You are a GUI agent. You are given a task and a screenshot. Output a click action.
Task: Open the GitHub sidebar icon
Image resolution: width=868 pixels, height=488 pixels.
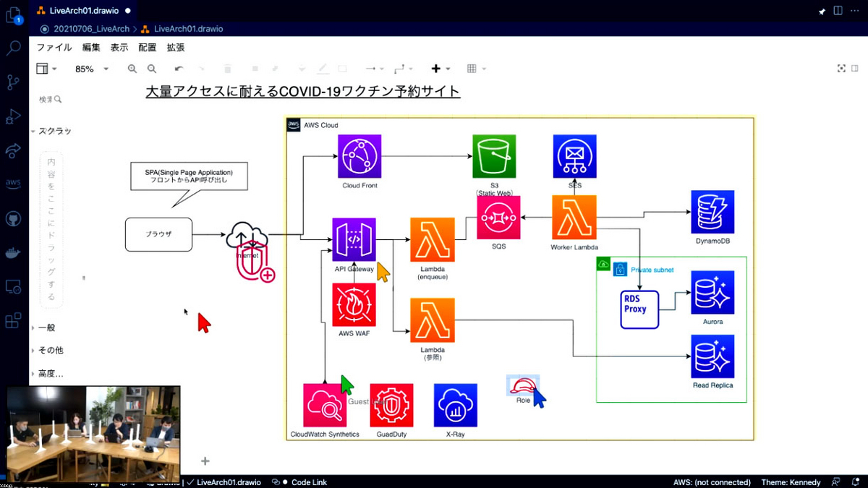click(14, 218)
